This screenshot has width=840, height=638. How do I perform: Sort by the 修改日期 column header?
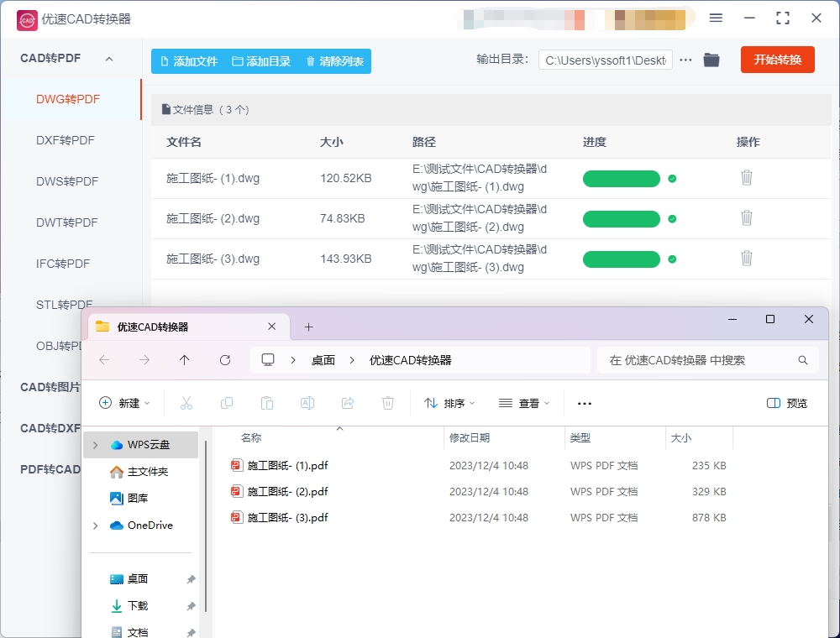[x=470, y=438]
